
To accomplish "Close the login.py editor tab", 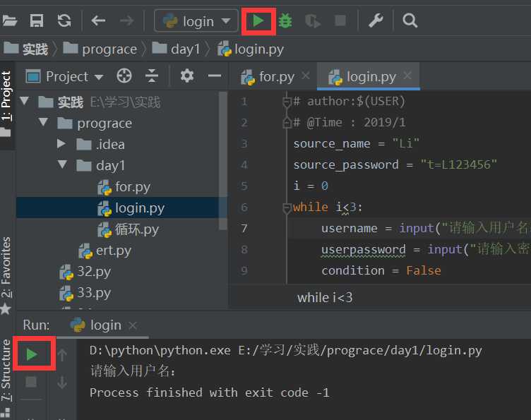I will (x=407, y=76).
